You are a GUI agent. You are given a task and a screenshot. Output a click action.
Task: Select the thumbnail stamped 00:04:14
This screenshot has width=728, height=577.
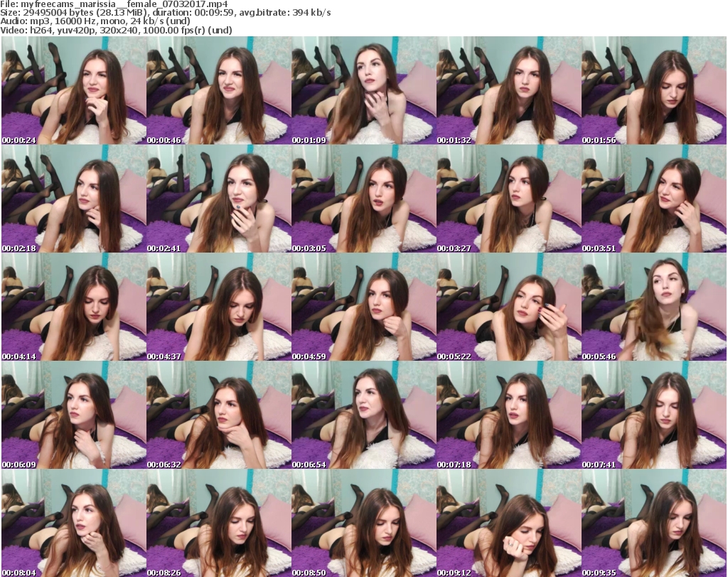(x=74, y=307)
